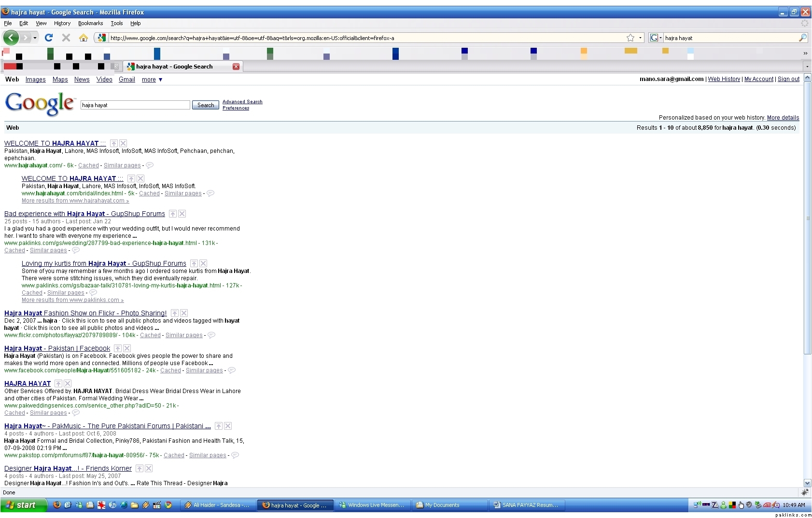Remove the Bad experience with Hajra Hayat result
The width and height of the screenshot is (812, 518).
(182, 214)
